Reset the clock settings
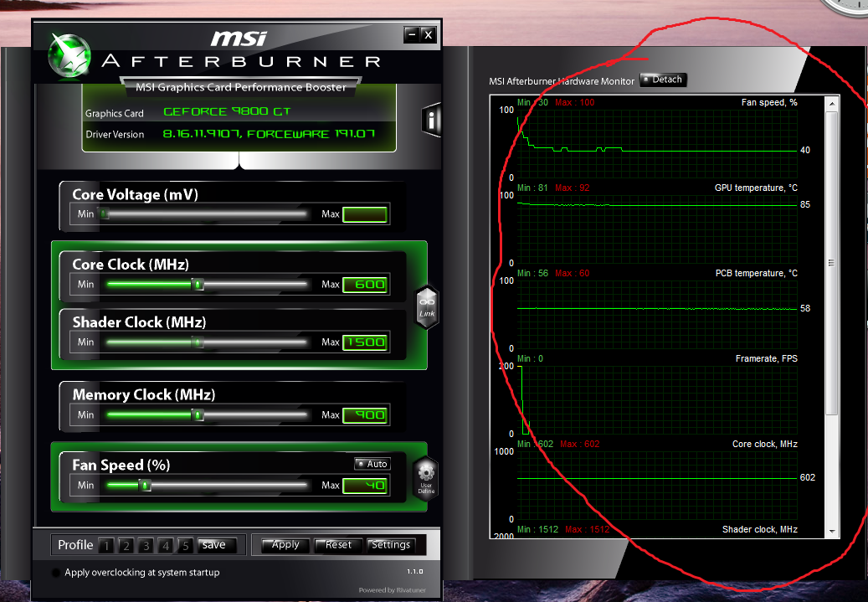 (x=337, y=546)
